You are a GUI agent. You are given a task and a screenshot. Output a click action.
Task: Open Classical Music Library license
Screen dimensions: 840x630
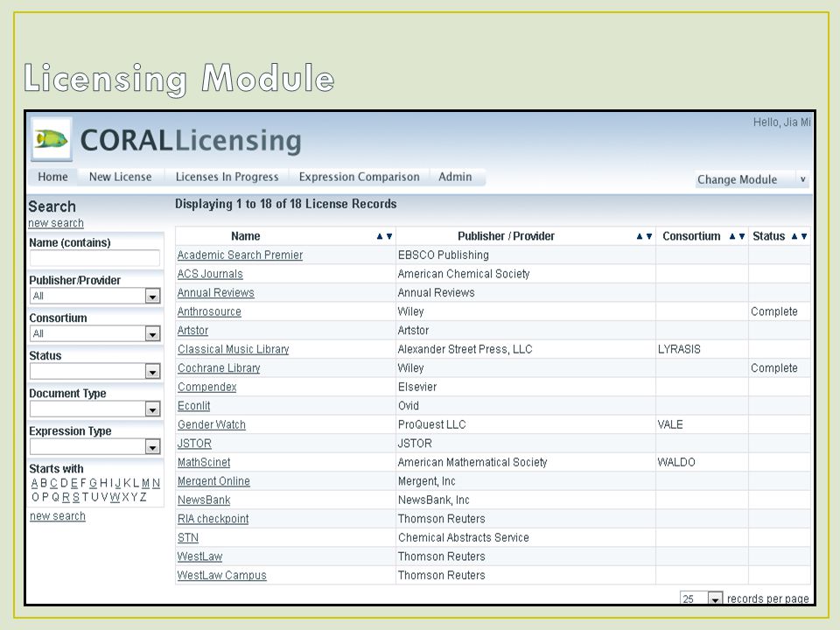[234, 349]
